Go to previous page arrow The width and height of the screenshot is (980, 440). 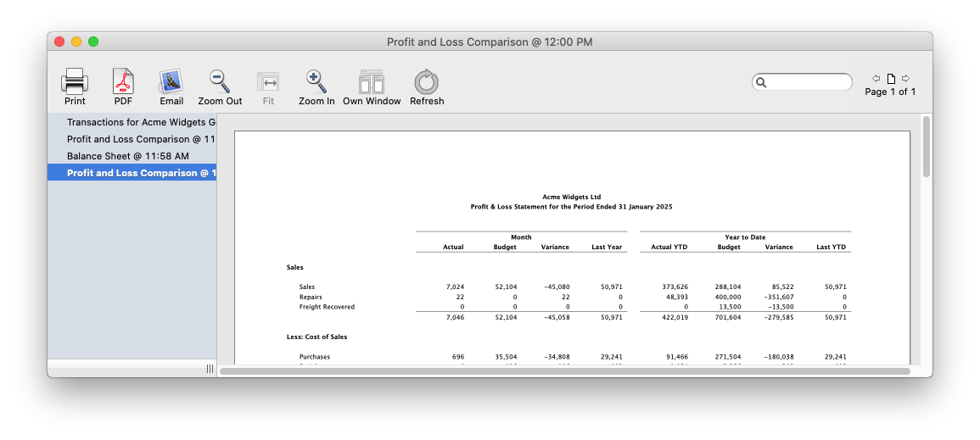click(x=876, y=78)
